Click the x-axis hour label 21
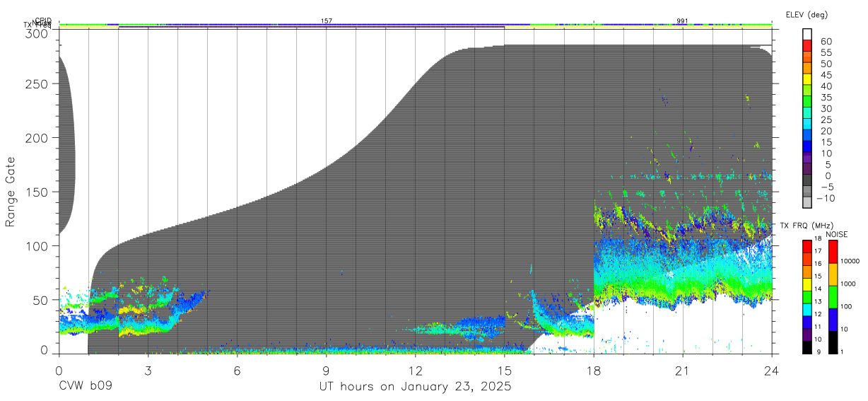 click(x=682, y=371)
